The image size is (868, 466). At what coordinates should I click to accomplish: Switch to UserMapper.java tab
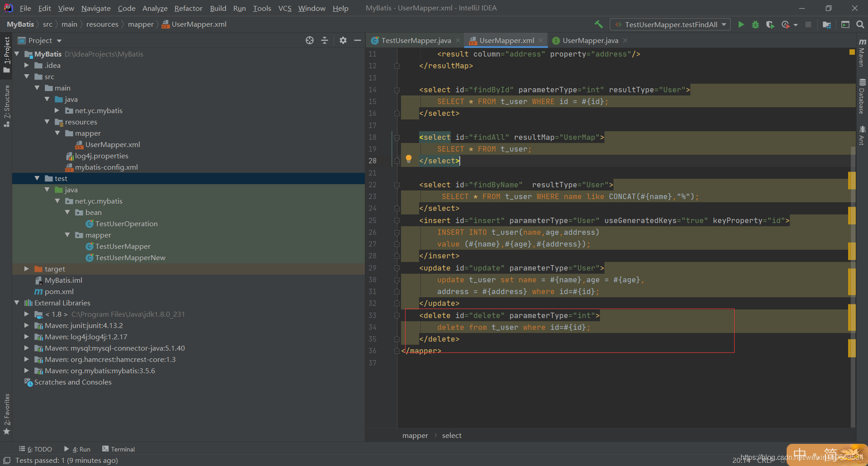(590, 40)
